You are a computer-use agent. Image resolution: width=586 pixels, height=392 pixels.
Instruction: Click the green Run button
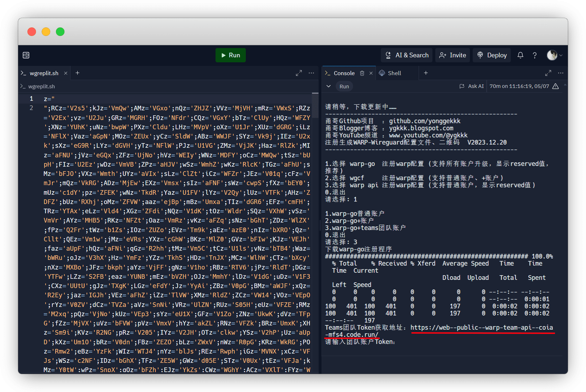pyautogui.click(x=230, y=55)
